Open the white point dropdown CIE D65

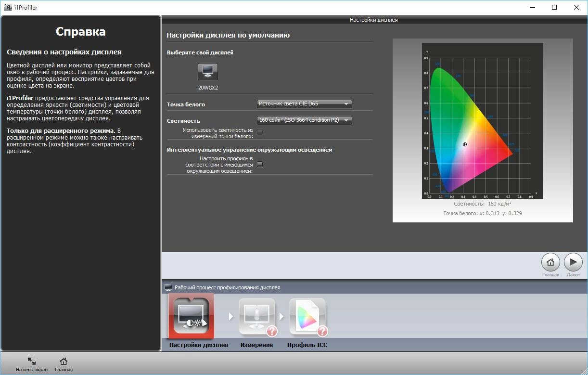(305, 103)
